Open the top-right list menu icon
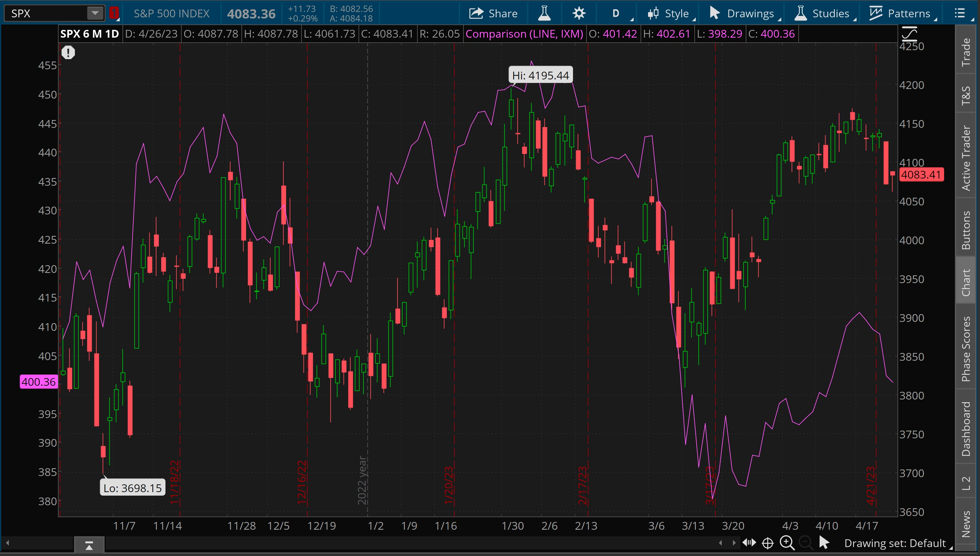Viewport: 980px width, 556px height. 960,13
